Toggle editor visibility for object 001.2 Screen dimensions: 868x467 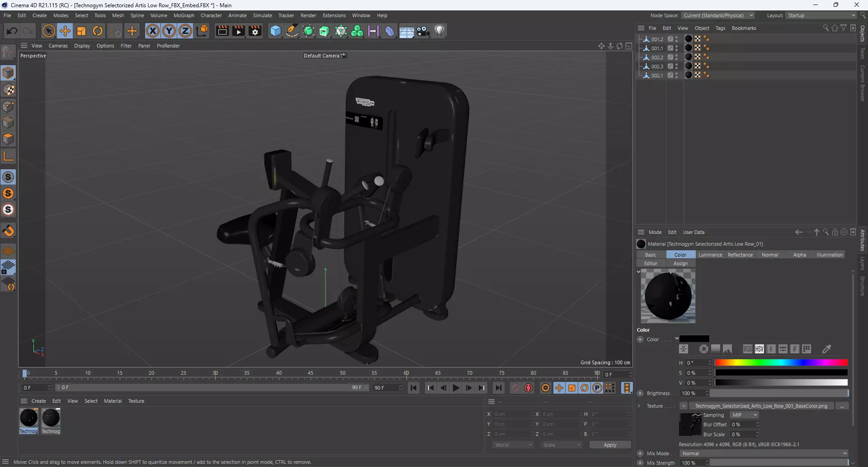(676, 38)
